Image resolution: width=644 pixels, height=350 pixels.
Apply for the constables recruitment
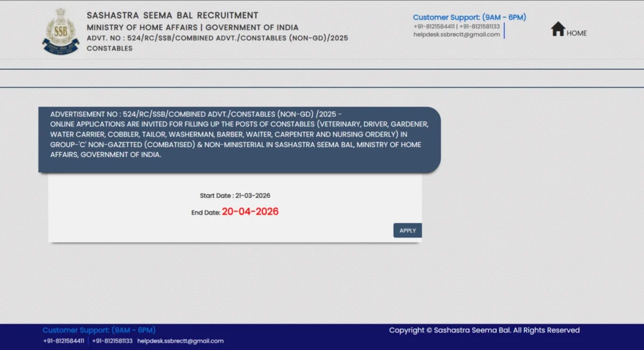(x=408, y=230)
